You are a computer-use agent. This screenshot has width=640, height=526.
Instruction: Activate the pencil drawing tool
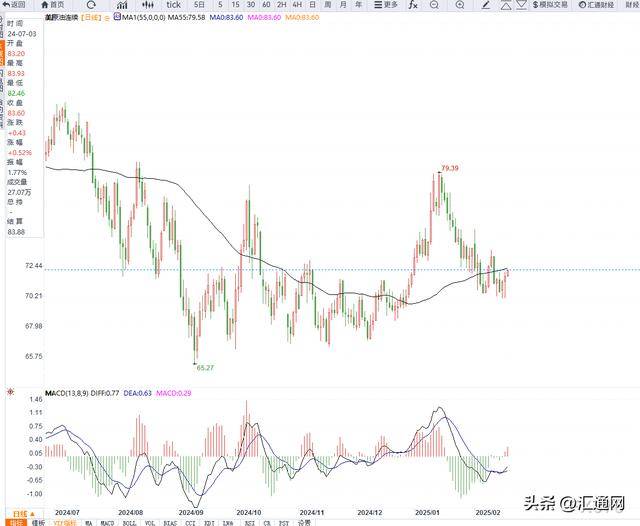pyautogui.click(x=486, y=5)
